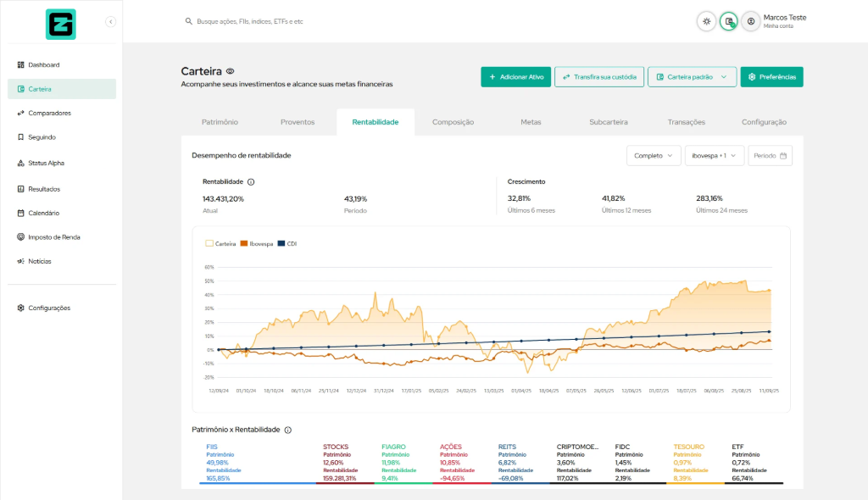Switch to the Composição tab
Viewport: 868px width, 500px height.
point(453,122)
